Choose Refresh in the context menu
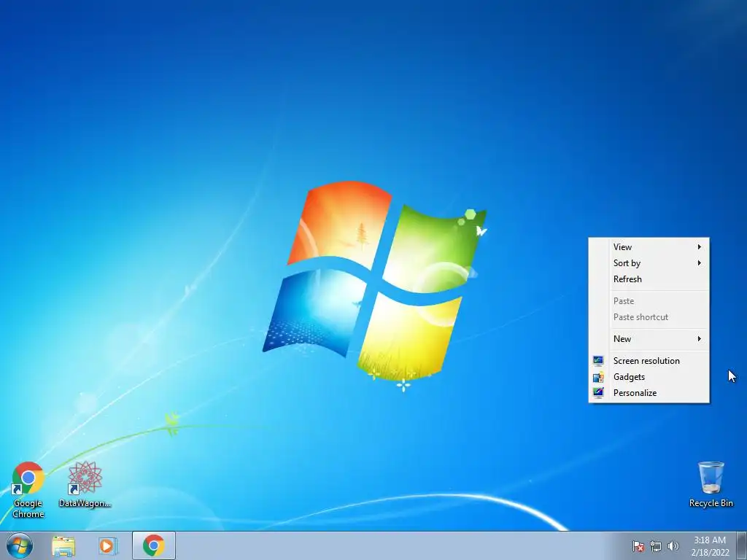 click(x=649, y=279)
